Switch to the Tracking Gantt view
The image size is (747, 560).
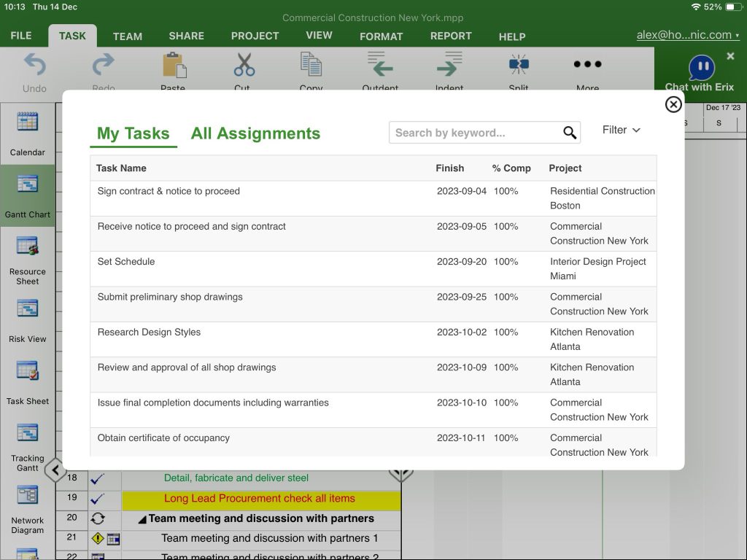coord(27,441)
